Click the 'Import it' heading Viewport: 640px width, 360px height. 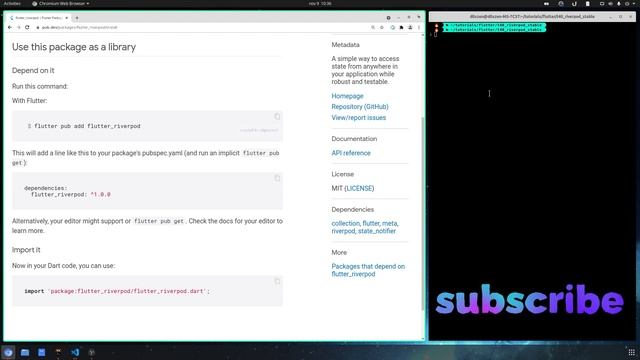pos(26,250)
